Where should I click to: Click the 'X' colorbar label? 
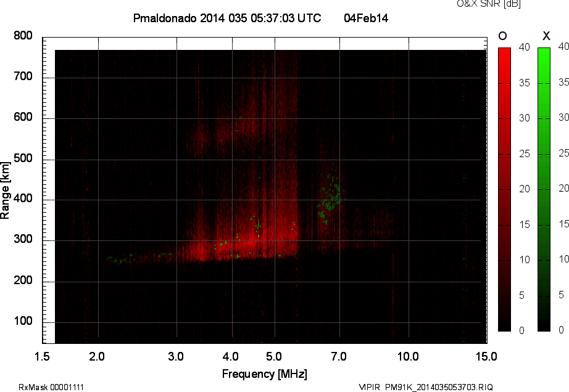coord(546,36)
